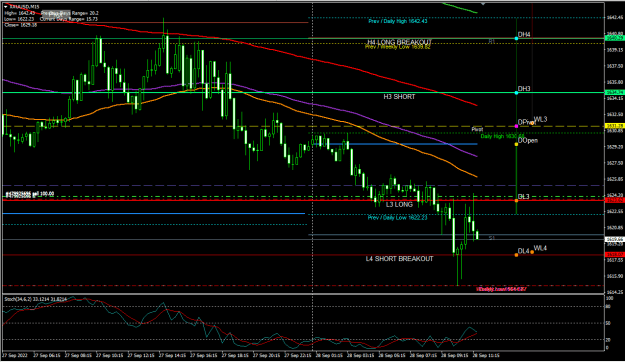Click the Stoch(34,6,2) indicator label
625x362 pixels.
point(35,299)
